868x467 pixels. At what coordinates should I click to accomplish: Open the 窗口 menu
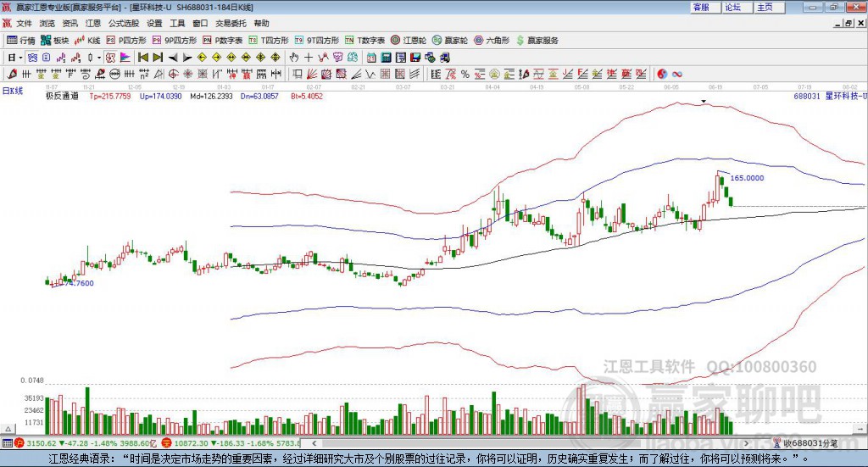point(200,23)
